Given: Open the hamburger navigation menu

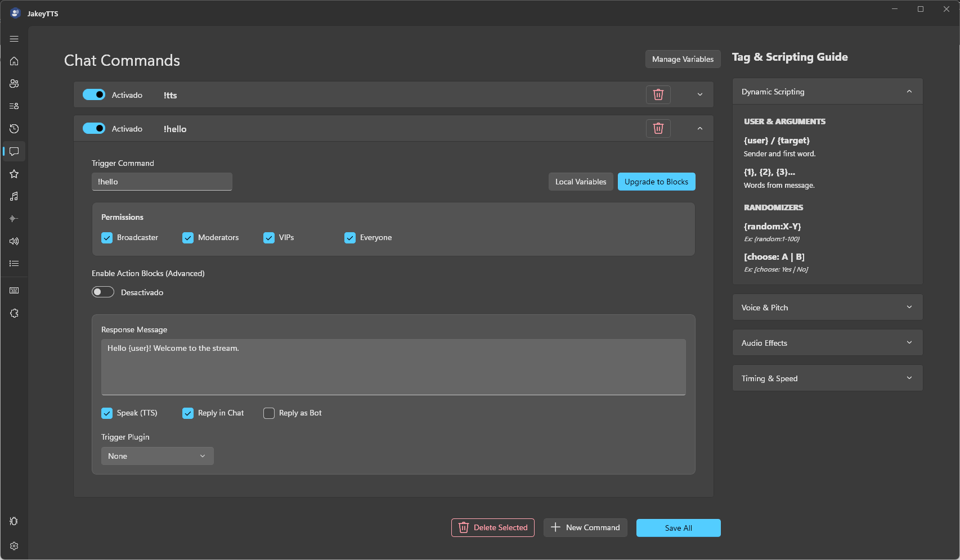Looking at the screenshot, I should coord(14,39).
